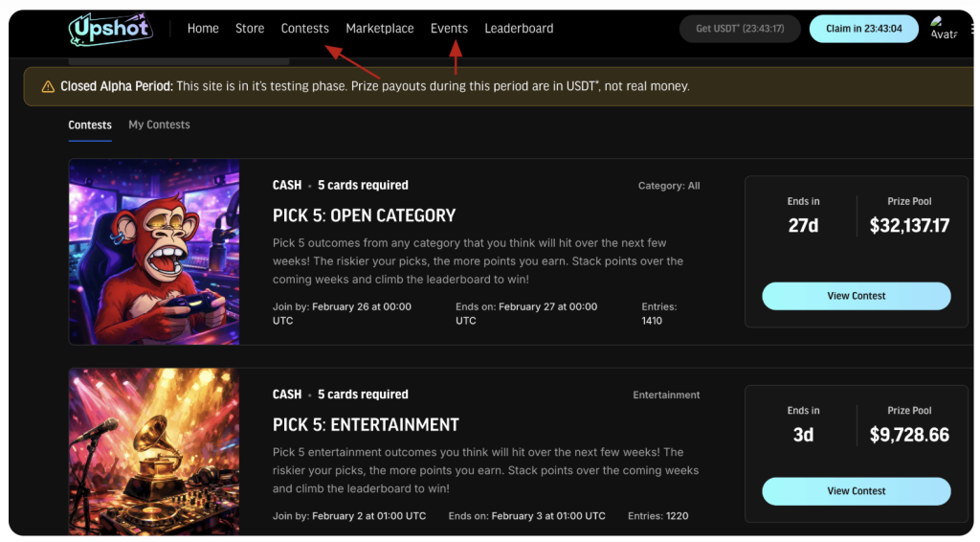Screen dimensions: 980x542
Task: Click the $32,137.17 prize pool value
Action: 909,226
